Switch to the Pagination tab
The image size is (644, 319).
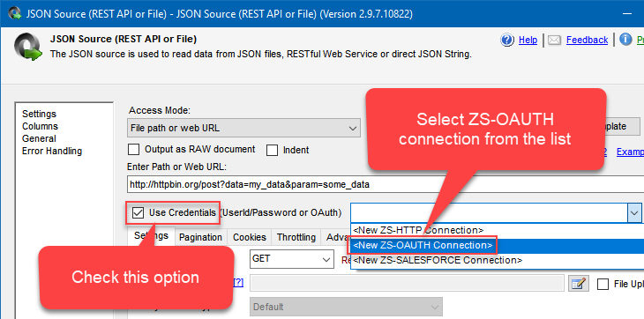(x=200, y=237)
